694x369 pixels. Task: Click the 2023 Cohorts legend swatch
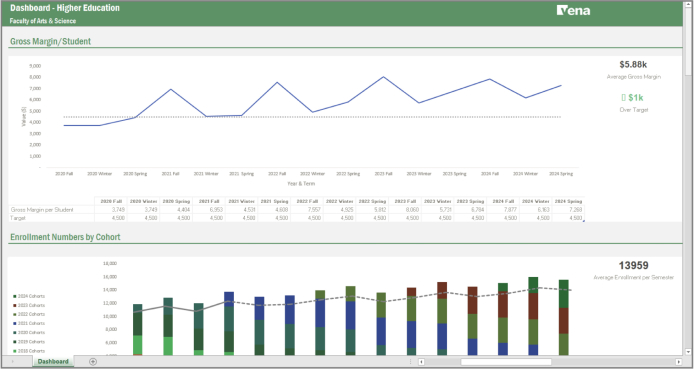pos(15,305)
